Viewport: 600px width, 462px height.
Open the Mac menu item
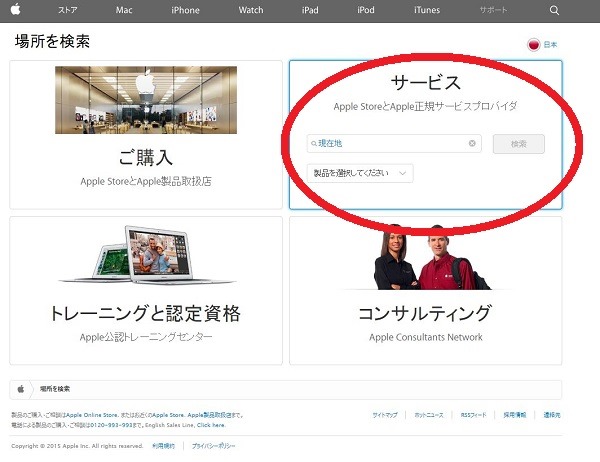point(124,10)
